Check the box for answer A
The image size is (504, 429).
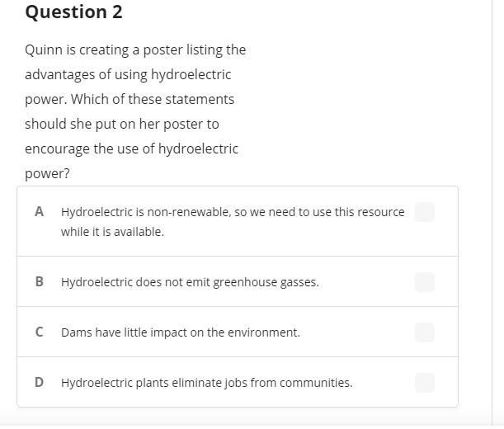coord(424,212)
